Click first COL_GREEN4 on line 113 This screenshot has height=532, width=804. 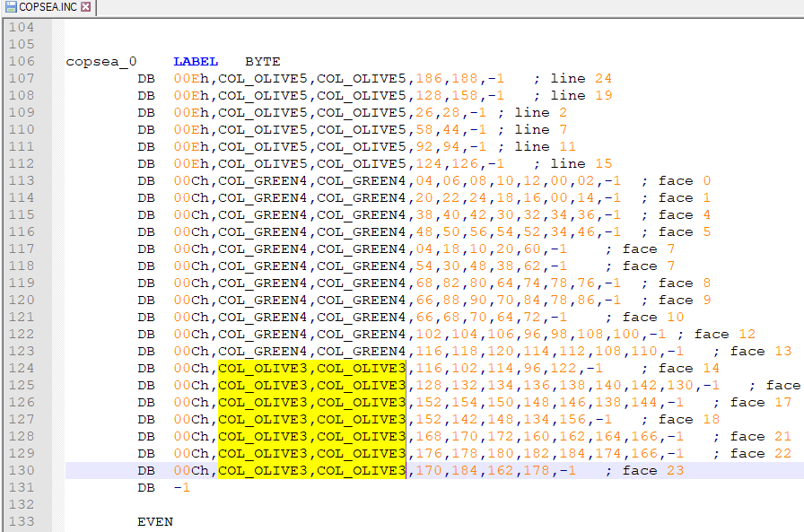point(263,181)
